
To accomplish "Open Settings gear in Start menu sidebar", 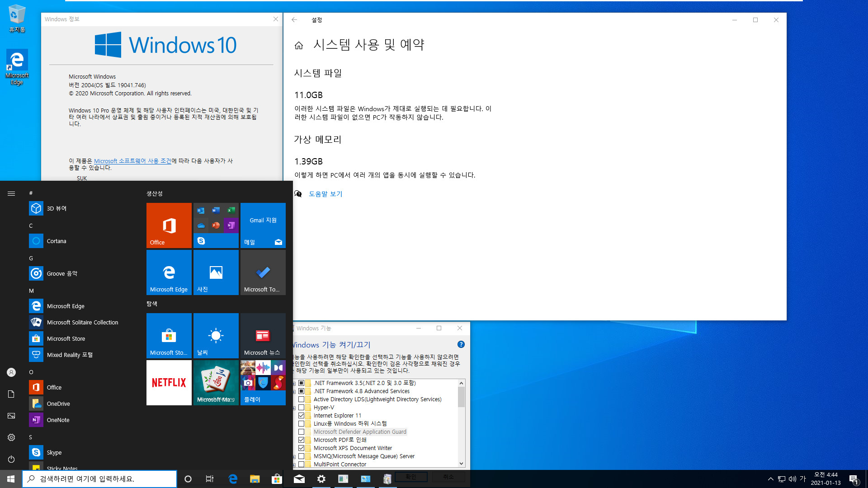I will [x=11, y=437].
